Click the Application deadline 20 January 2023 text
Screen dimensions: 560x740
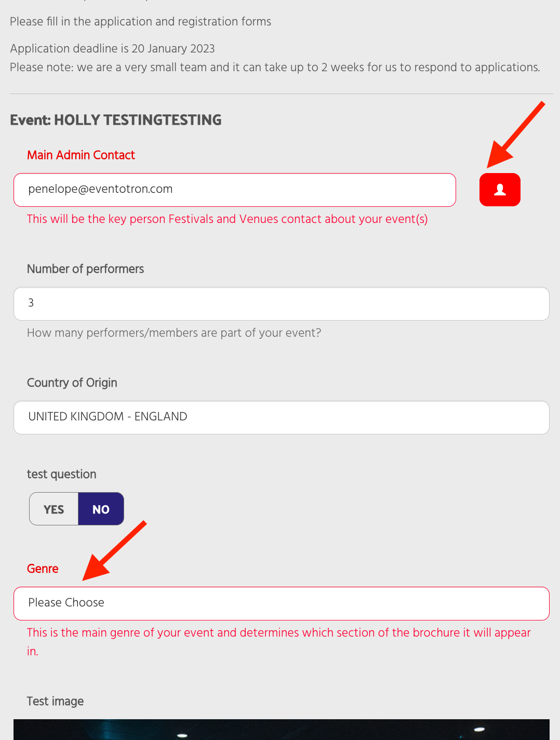click(x=112, y=48)
